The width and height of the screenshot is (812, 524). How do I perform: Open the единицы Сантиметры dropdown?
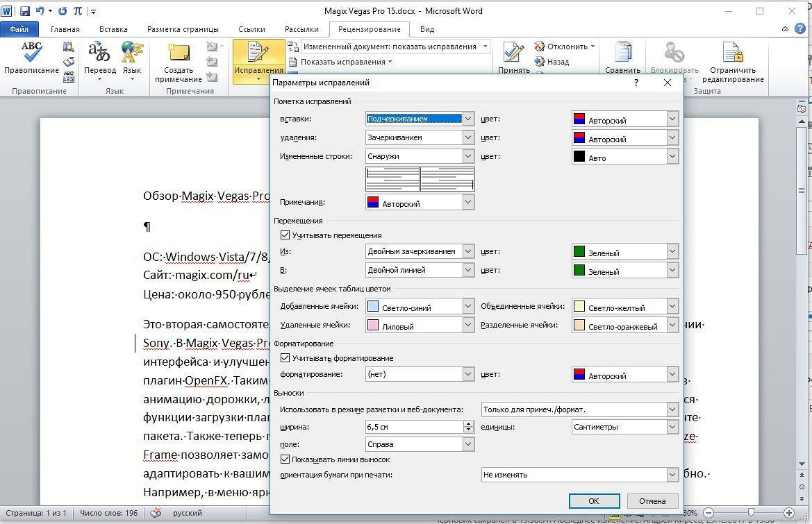624,427
